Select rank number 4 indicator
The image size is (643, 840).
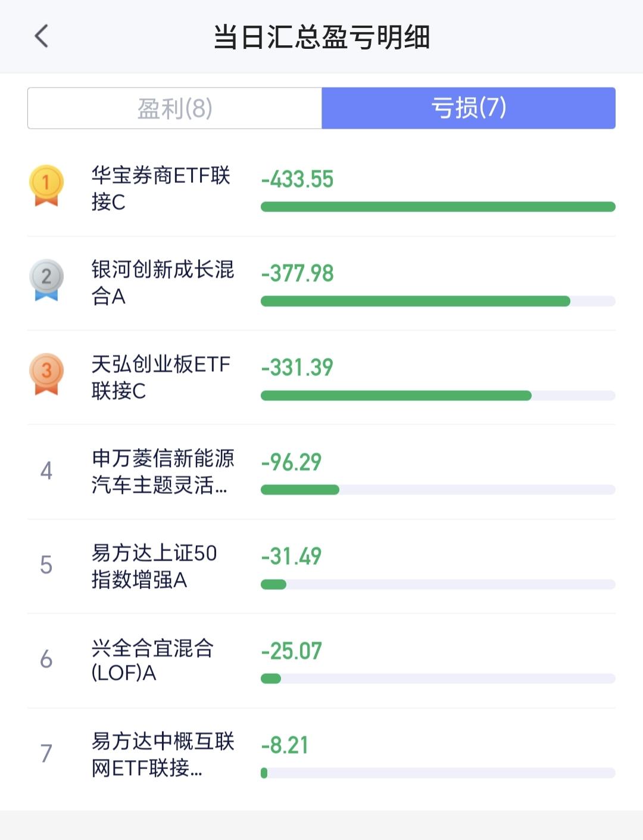[x=46, y=471]
